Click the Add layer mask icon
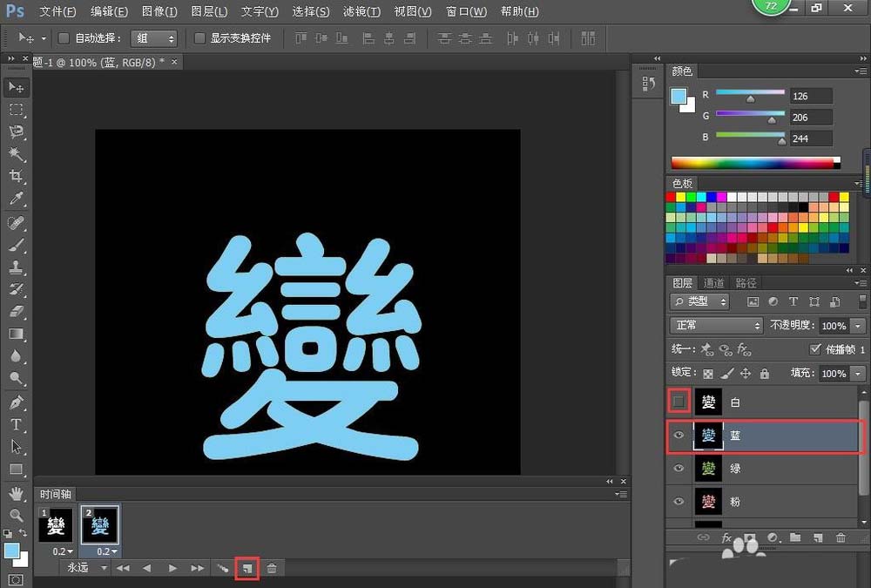The height and width of the screenshot is (588, 871). (x=750, y=537)
